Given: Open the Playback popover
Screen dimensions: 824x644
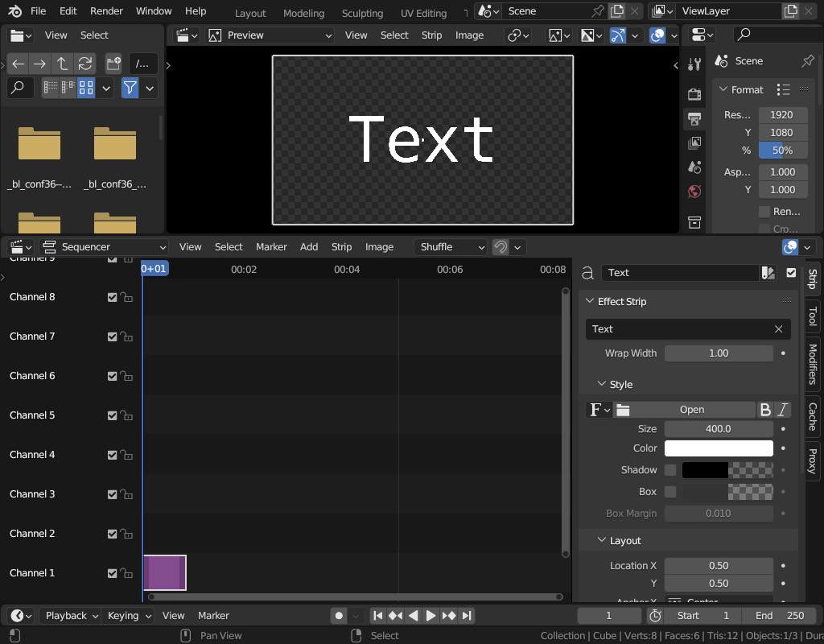Looking at the screenshot, I should [72, 616].
